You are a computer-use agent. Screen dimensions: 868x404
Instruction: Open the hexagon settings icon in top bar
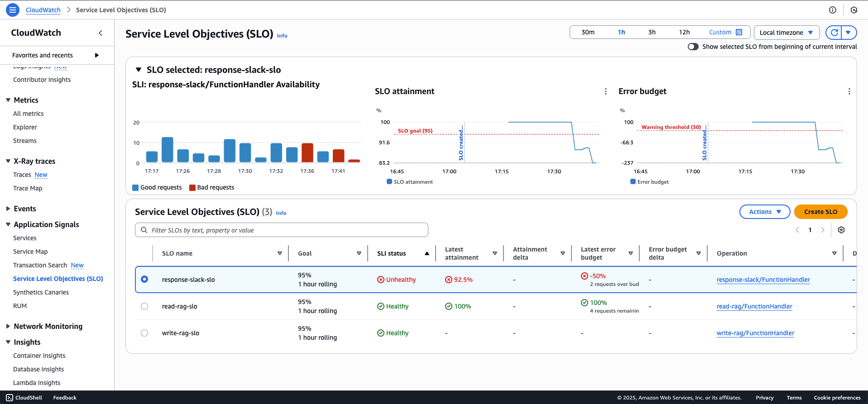[x=854, y=10]
